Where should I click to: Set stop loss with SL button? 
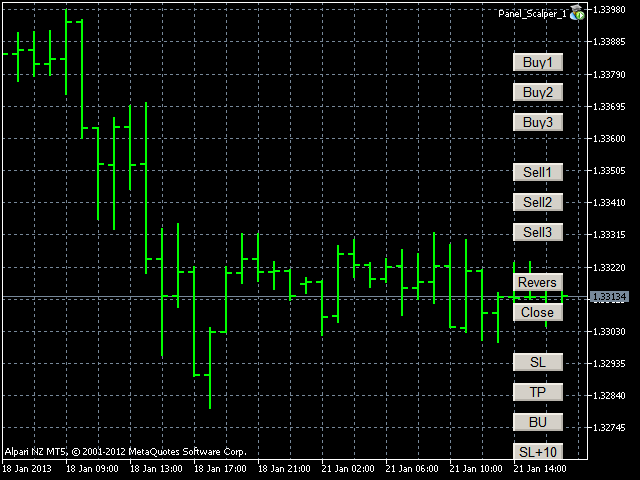click(x=538, y=362)
